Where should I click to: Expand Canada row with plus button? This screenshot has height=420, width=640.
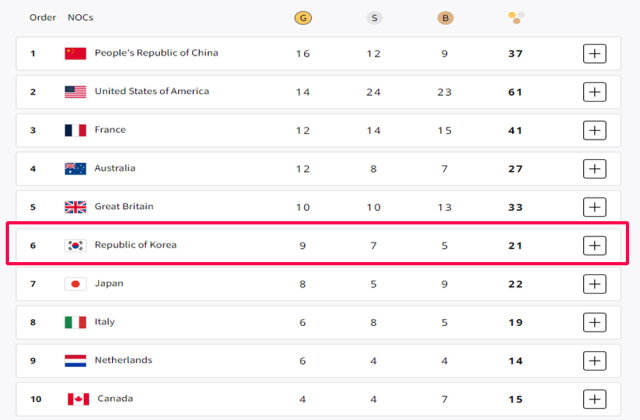[x=595, y=399]
